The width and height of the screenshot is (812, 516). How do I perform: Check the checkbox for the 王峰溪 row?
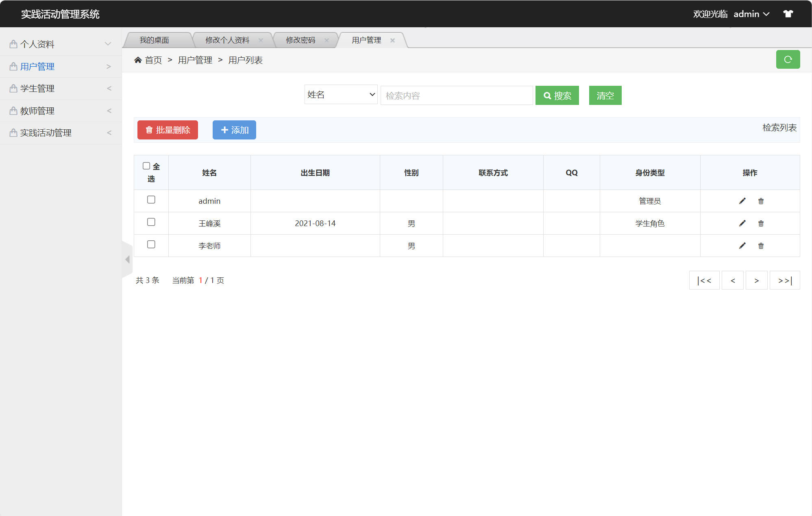pyautogui.click(x=151, y=222)
